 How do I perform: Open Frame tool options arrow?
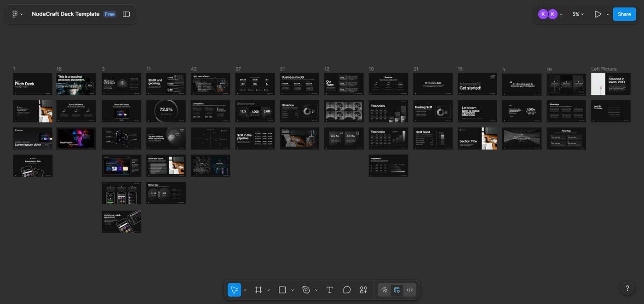[269, 290]
